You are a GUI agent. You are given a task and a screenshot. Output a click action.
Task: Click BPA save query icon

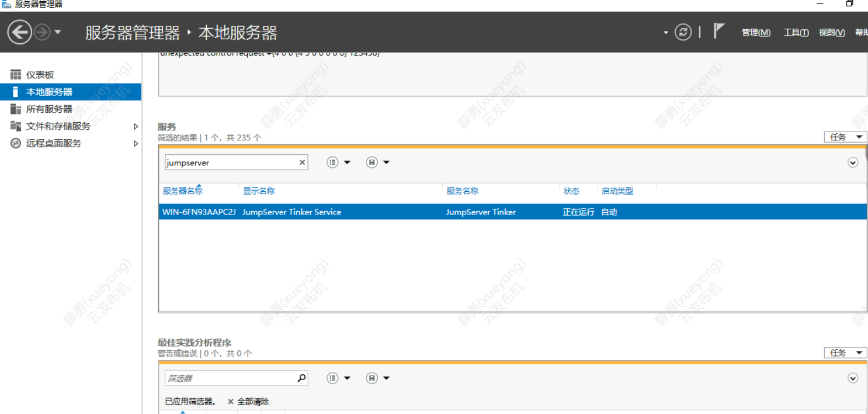[372, 378]
